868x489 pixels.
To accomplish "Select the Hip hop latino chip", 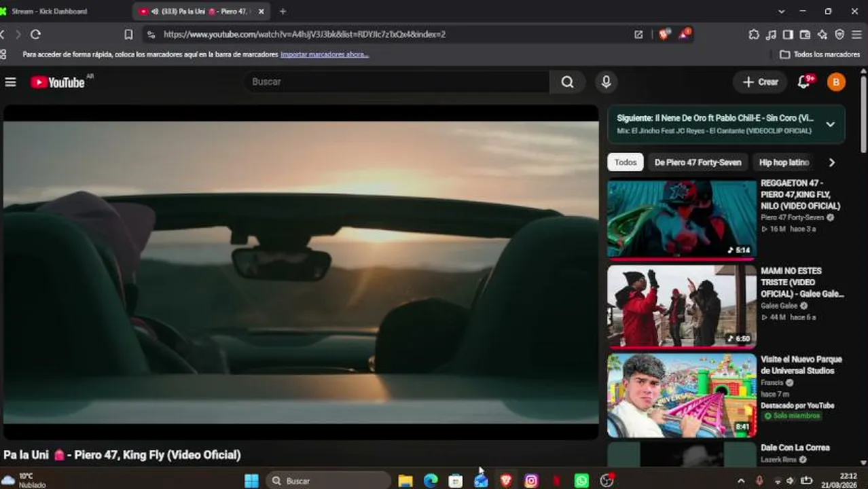I will (x=784, y=162).
